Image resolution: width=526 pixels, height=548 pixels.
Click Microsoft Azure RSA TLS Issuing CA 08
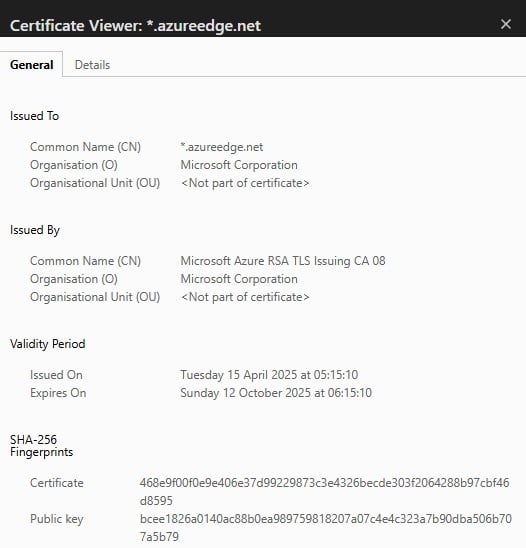[x=283, y=261]
